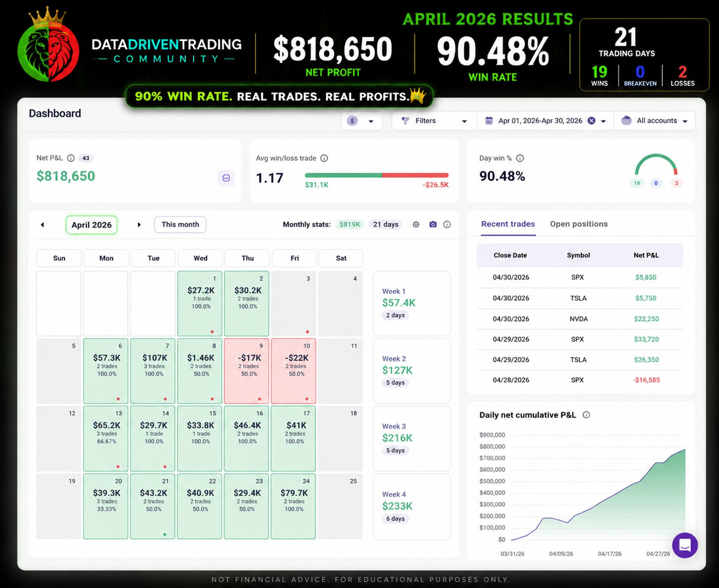The image size is (719, 588).
Task: Click the camera snapshot icon
Action: (x=433, y=224)
